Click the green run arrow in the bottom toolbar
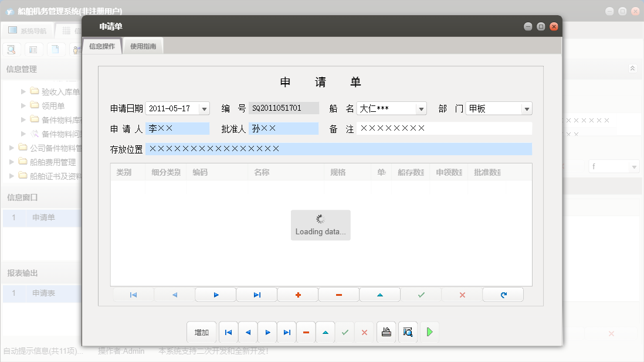644x362 pixels. pos(429,332)
